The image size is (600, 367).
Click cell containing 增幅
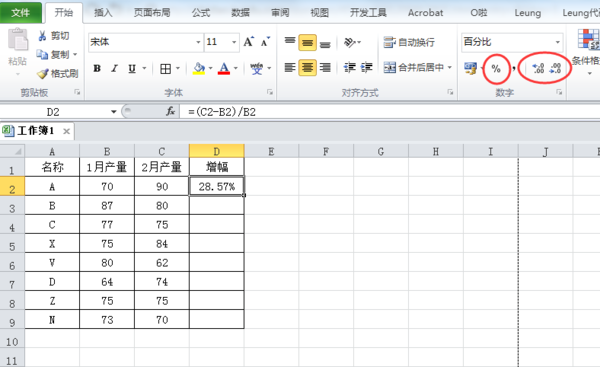click(x=217, y=167)
